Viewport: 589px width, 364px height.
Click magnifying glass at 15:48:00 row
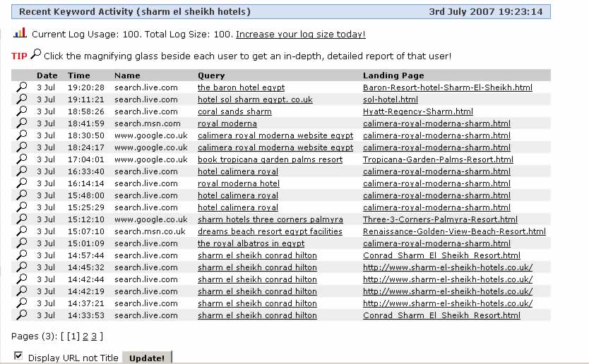pos(22,195)
